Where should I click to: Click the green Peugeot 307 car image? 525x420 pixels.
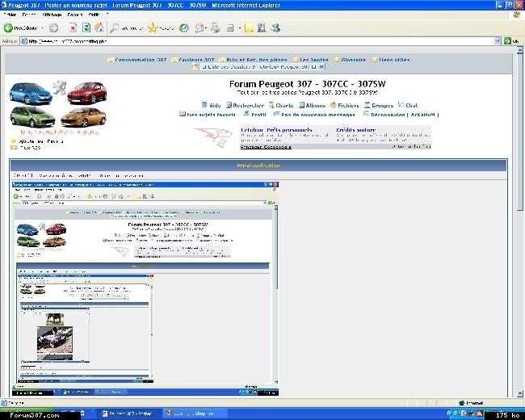point(32,117)
